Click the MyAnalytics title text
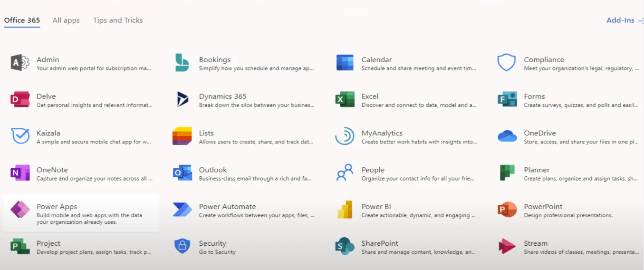Viewport: 644px width, 270px height. pos(382,133)
